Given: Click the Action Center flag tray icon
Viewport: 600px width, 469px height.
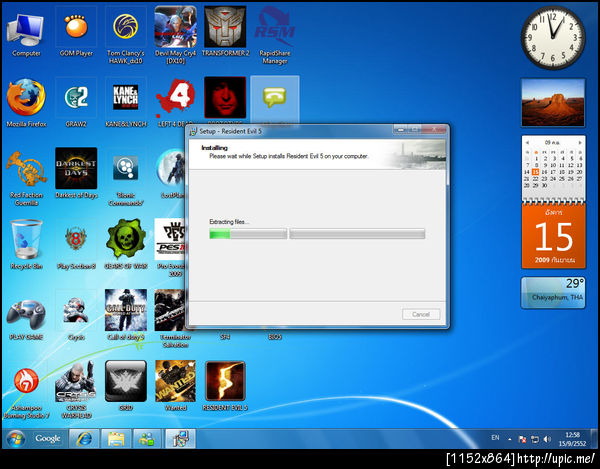Looking at the screenshot, I should click(x=522, y=440).
